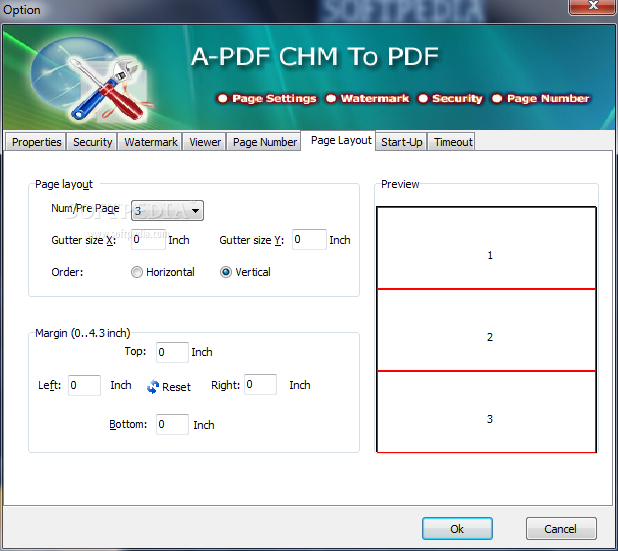
Task: Open the Viewer tab
Action: tap(205, 142)
